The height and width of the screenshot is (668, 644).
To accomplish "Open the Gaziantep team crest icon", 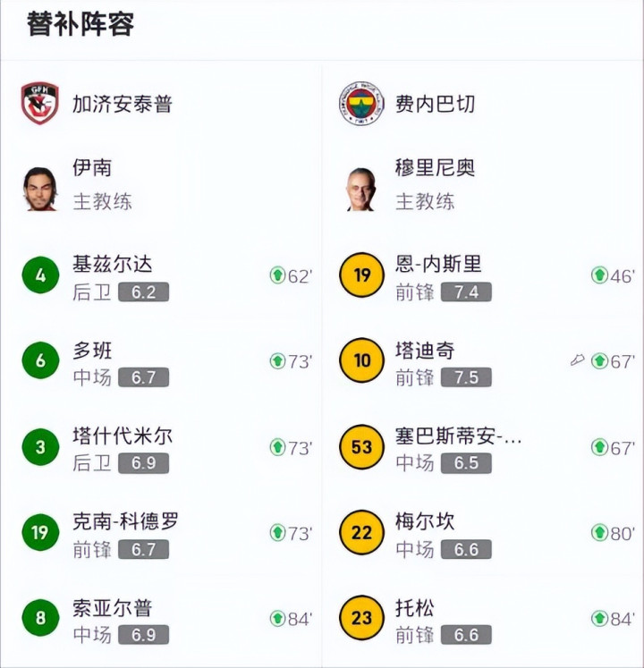I will (x=40, y=103).
